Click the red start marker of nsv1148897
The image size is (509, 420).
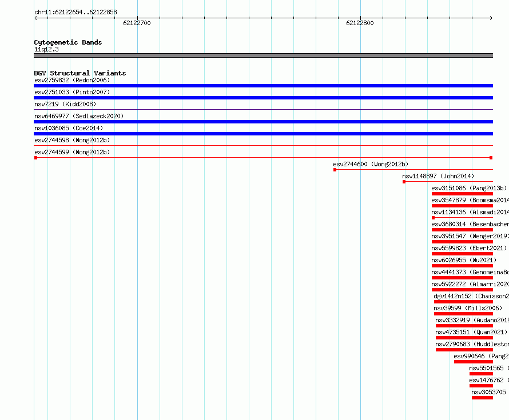[x=404, y=182]
